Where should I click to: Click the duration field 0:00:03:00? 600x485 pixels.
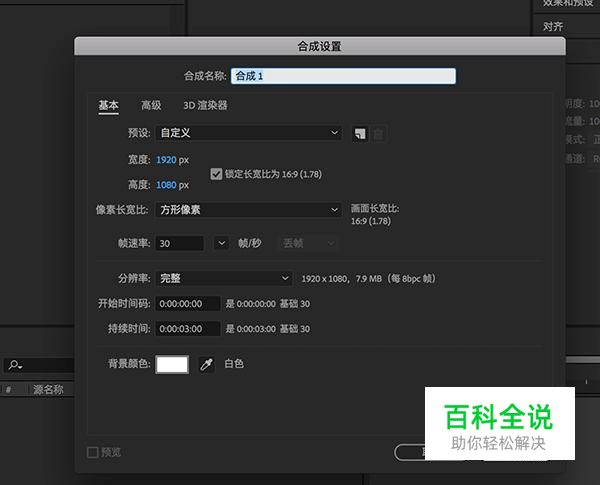pos(188,328)
